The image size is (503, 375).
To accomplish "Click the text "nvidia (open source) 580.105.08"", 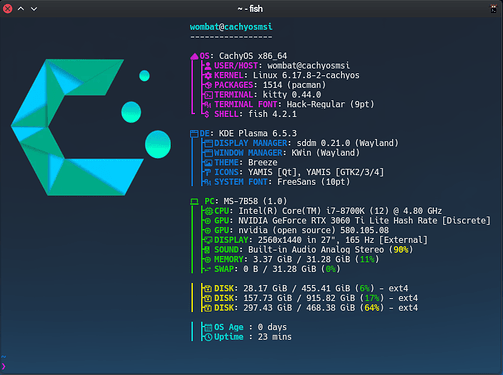I will point(313,230).
